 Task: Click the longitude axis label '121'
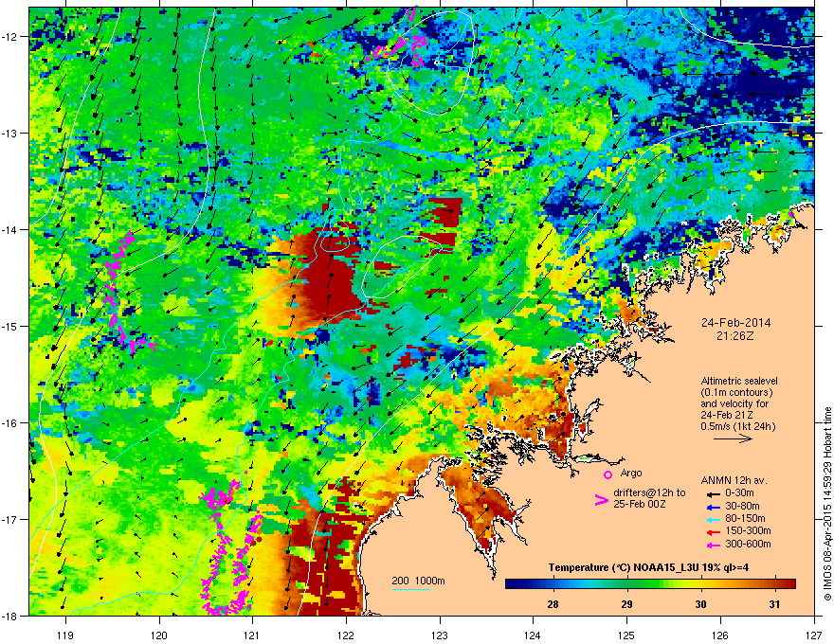coord(252,635)
